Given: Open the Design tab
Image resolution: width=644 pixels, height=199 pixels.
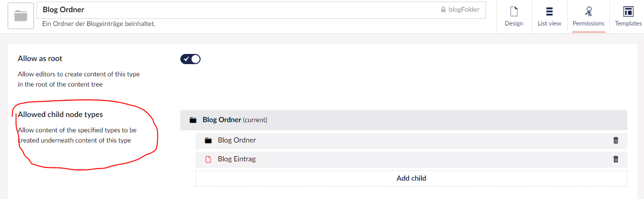Looking at the screenshot, I should (514, 16).
